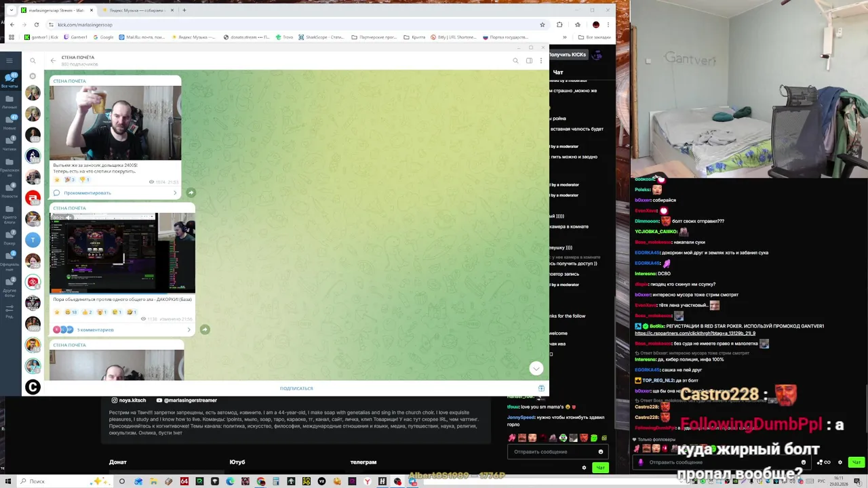Open the Крипта bookmarks folder
The width and height of the screenshot is (868, 488).
click(x=415, y=37)
